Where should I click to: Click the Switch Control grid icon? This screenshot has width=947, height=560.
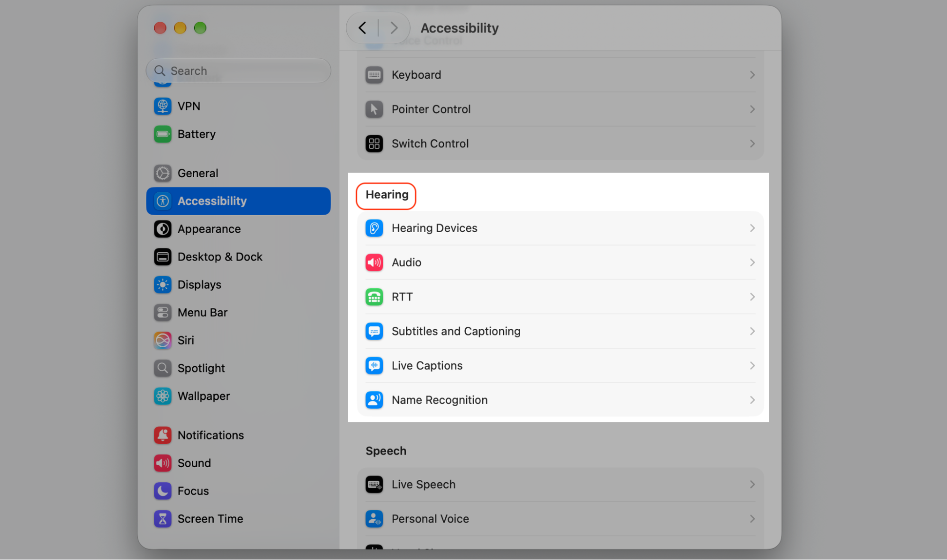(x=374, y=144)
